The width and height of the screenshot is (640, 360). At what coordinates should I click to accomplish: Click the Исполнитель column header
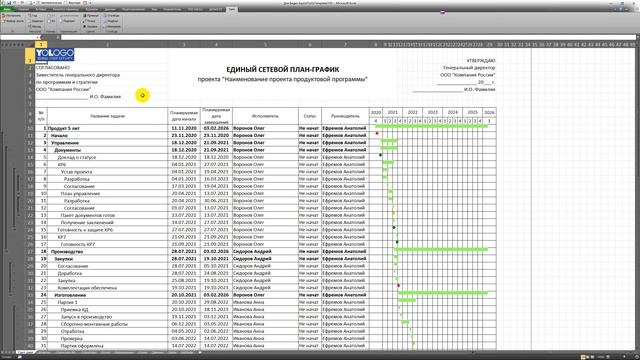(x=265, y=116)
